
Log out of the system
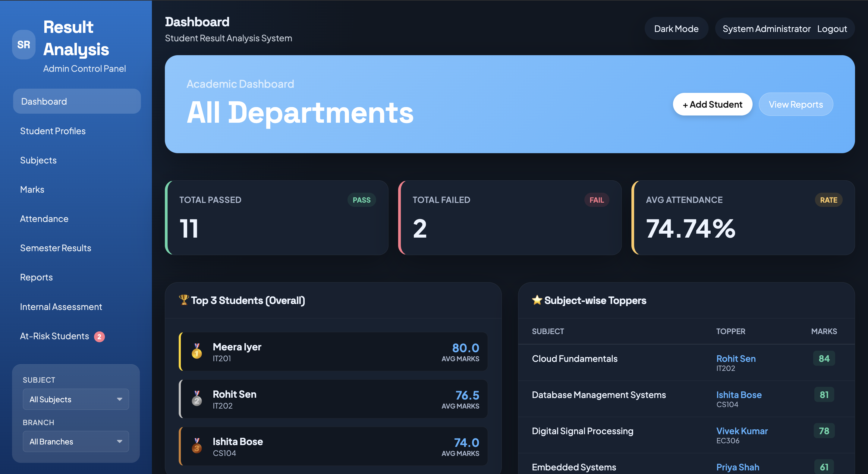[832, 29]
